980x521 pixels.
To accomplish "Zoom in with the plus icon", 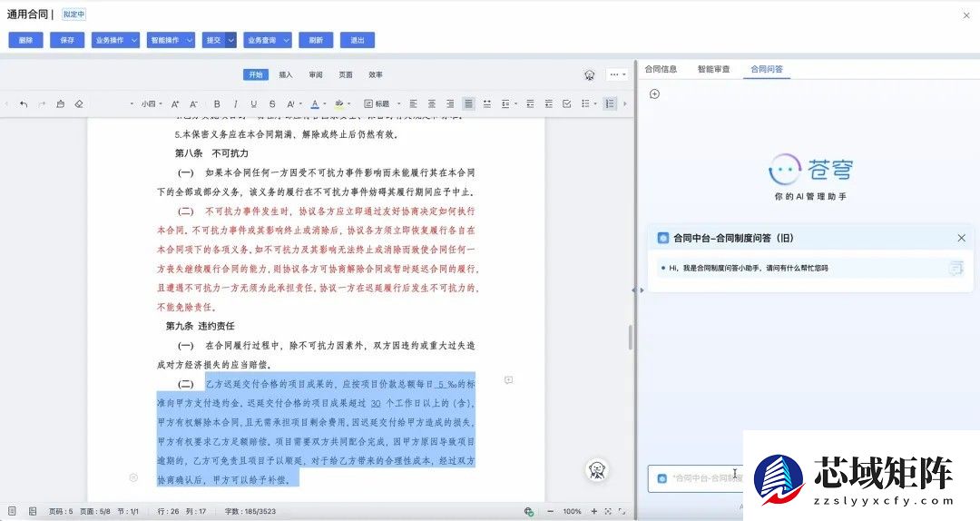I will (593, 511).
